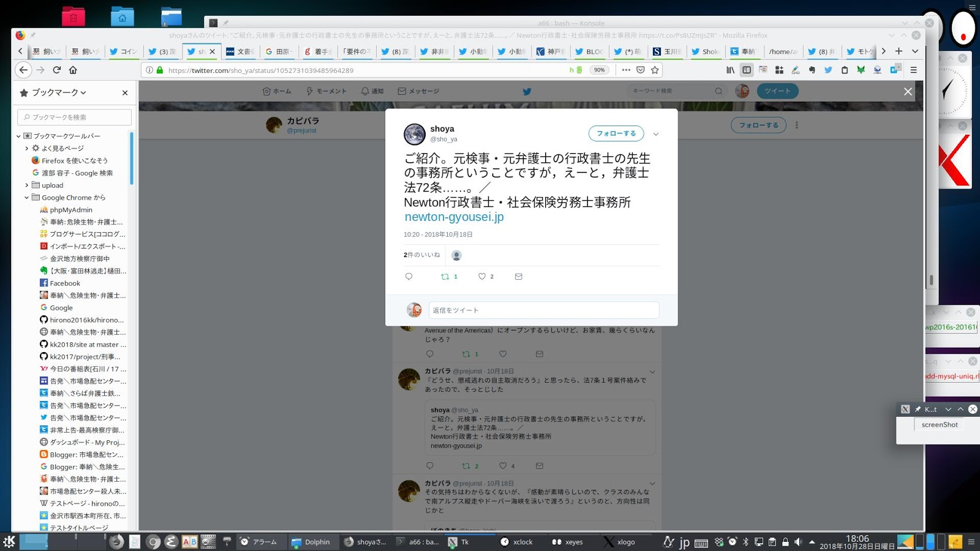Switch to the 神戸 tab

[551, 51]
